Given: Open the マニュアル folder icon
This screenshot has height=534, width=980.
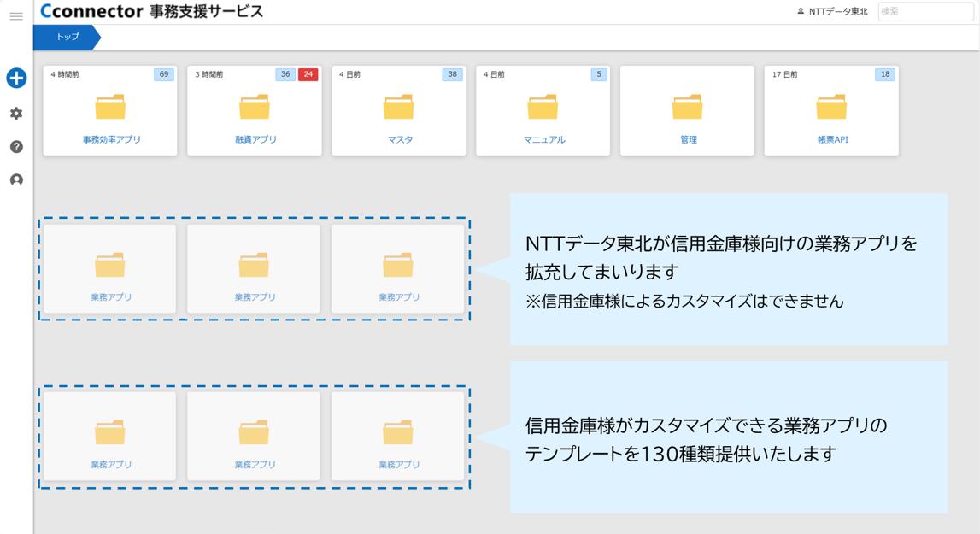Looking at the screenshot, I should pyautogui.click(x=543, y=107).
